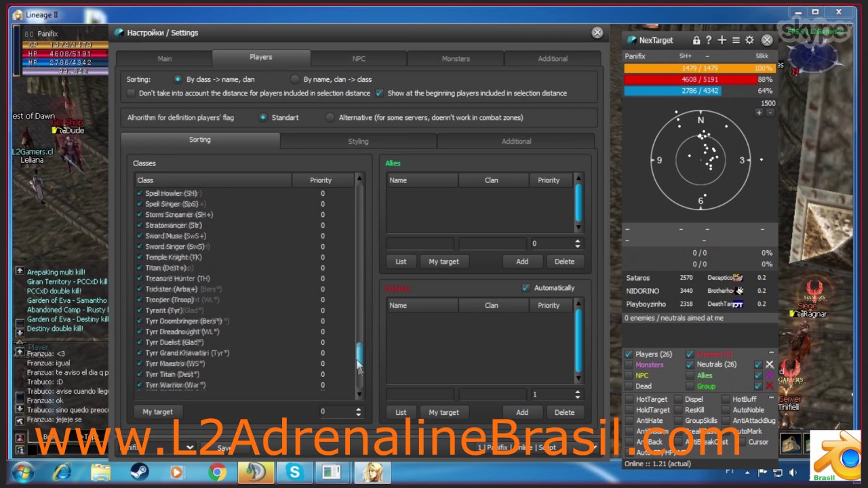Click Allies priority stepper arrows
The image size is (868, 488).
[578, 243]
